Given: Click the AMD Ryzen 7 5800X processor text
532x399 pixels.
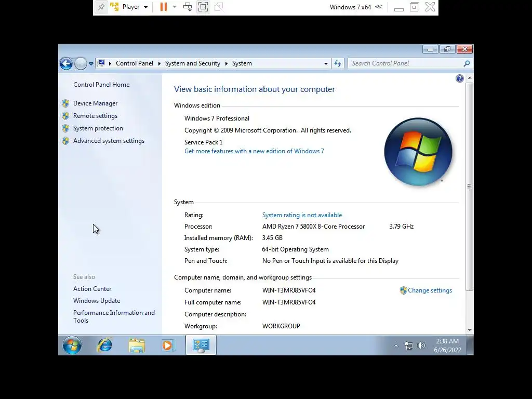Looking at the screenshot, I should pyautogui.click(x=313, y=227).
